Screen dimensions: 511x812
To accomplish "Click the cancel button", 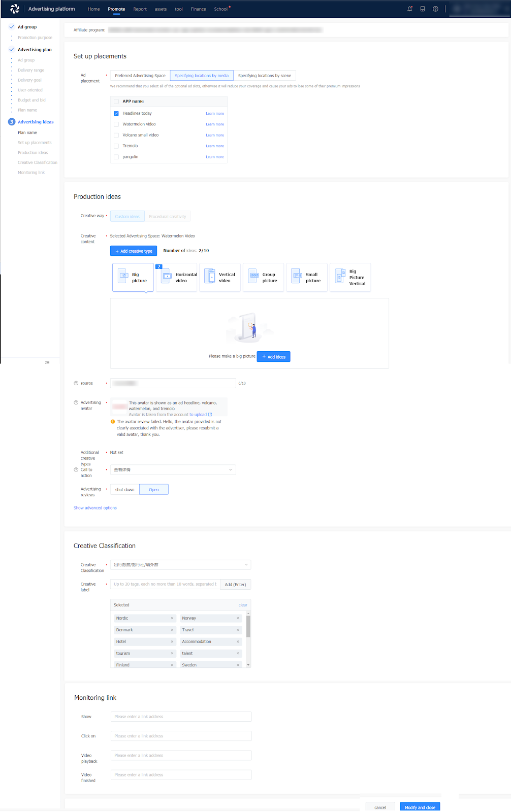I will 380,807.
